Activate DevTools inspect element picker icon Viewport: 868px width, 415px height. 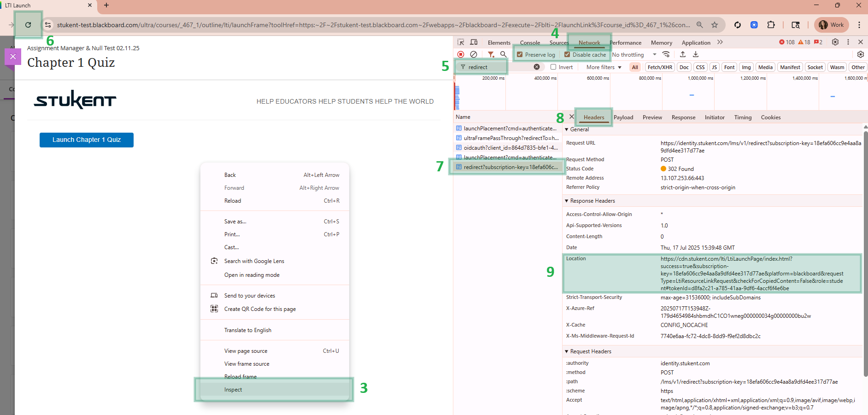(x=461, y=42)
